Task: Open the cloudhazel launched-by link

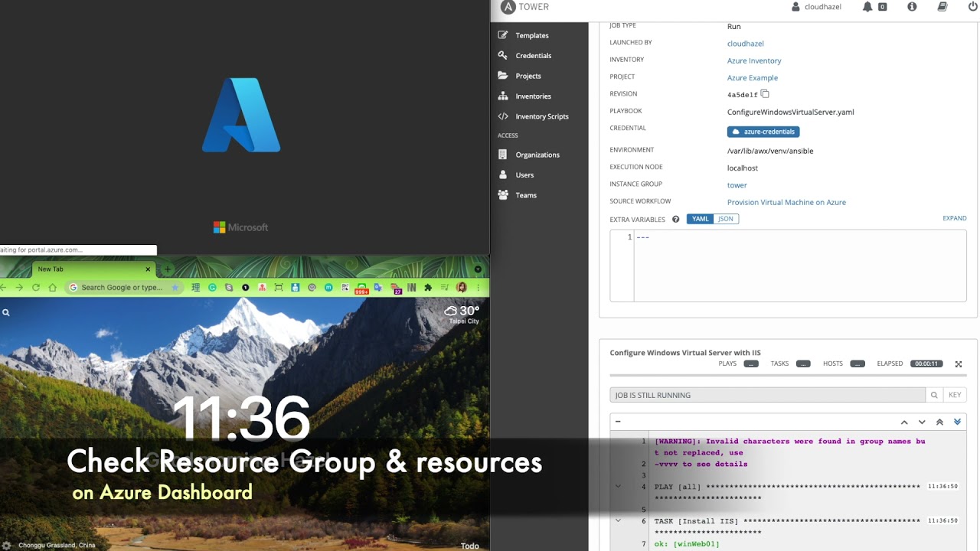Action: click(x=745, y=44)
